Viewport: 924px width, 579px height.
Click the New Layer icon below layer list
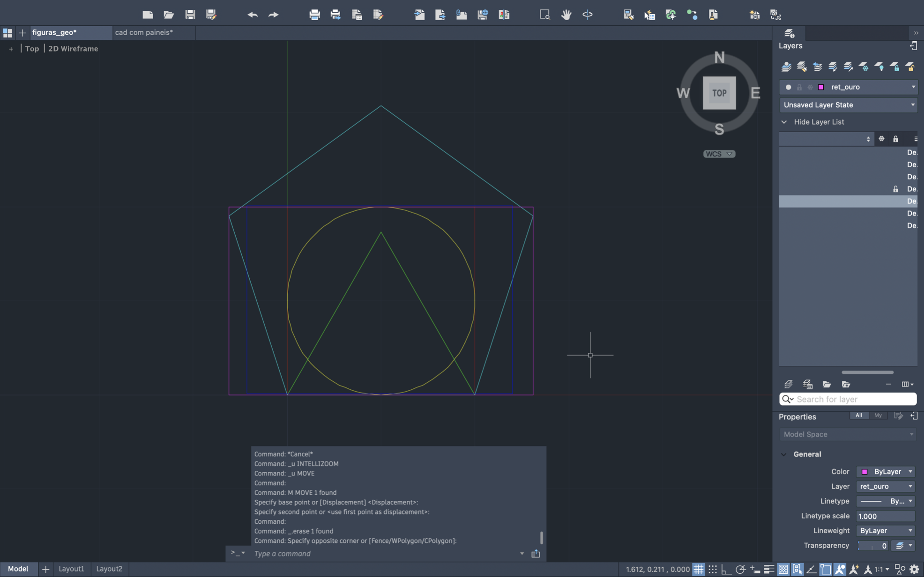[788, 385]
